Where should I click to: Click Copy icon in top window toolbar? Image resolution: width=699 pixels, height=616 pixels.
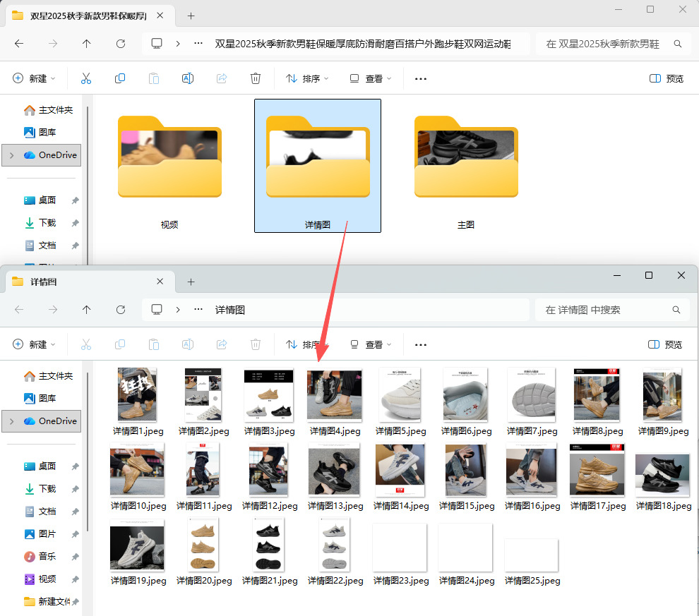pyautogui.click(x=120, y=79)
